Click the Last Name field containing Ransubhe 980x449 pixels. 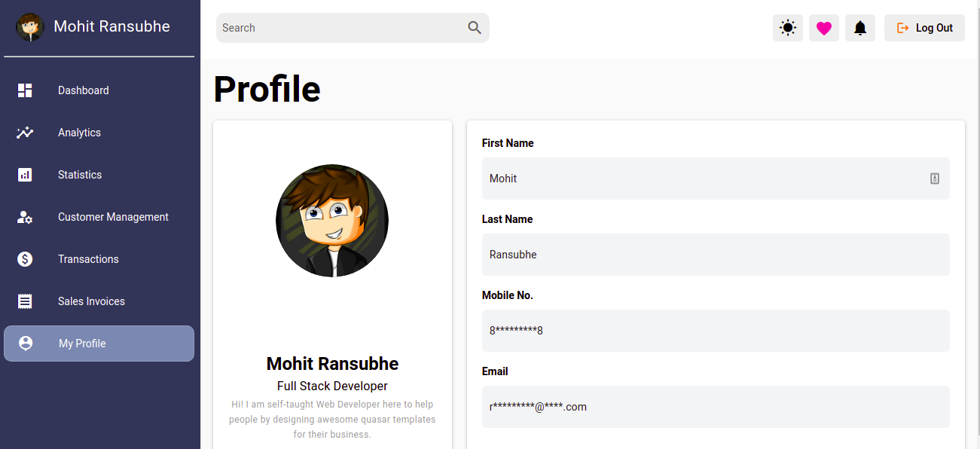[x=716, y=255]
